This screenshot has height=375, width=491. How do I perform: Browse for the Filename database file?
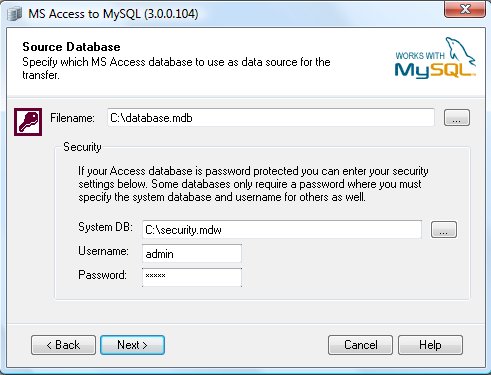point(457,118)
